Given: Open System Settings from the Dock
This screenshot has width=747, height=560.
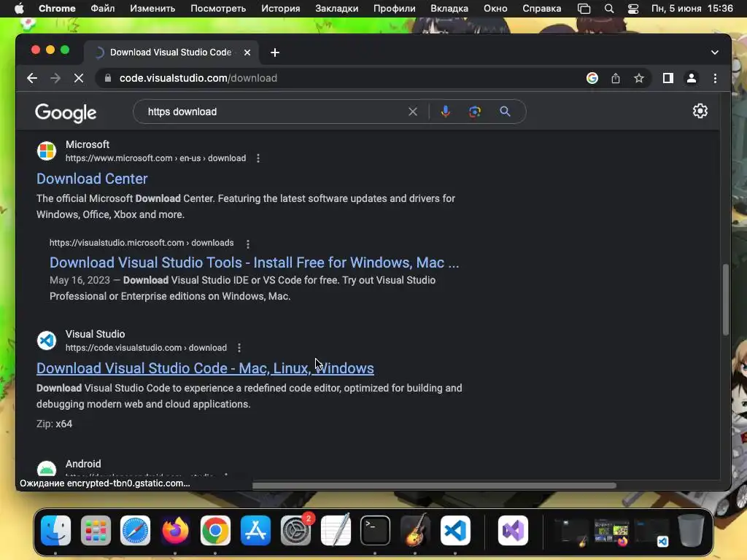Looking at the screenshot, I should point(295,530).
